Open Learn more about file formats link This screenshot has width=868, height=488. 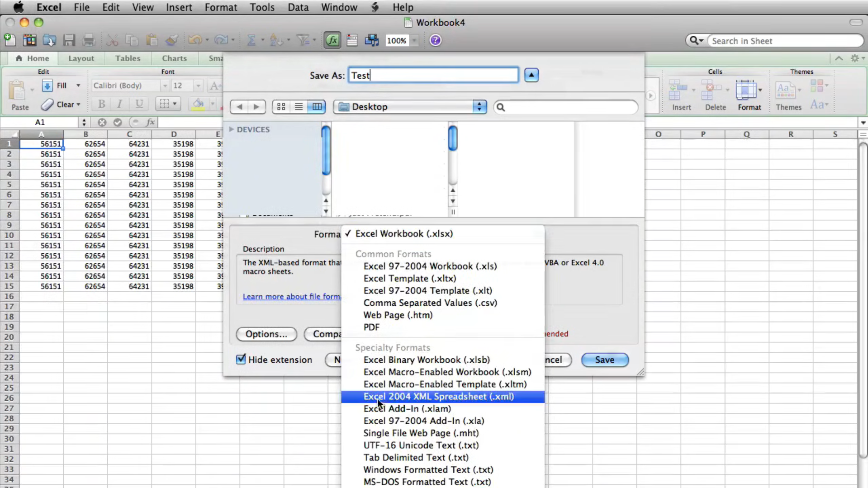click(292, 297)
